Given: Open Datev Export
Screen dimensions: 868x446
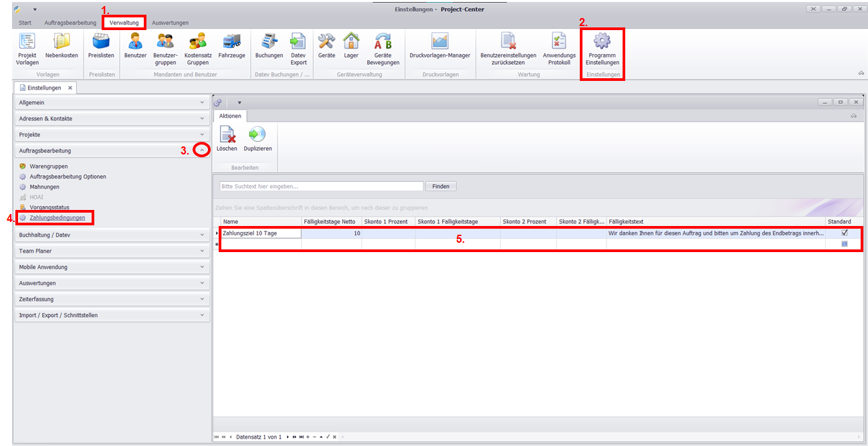Looking at the screenshot, I should pos(298,41).
